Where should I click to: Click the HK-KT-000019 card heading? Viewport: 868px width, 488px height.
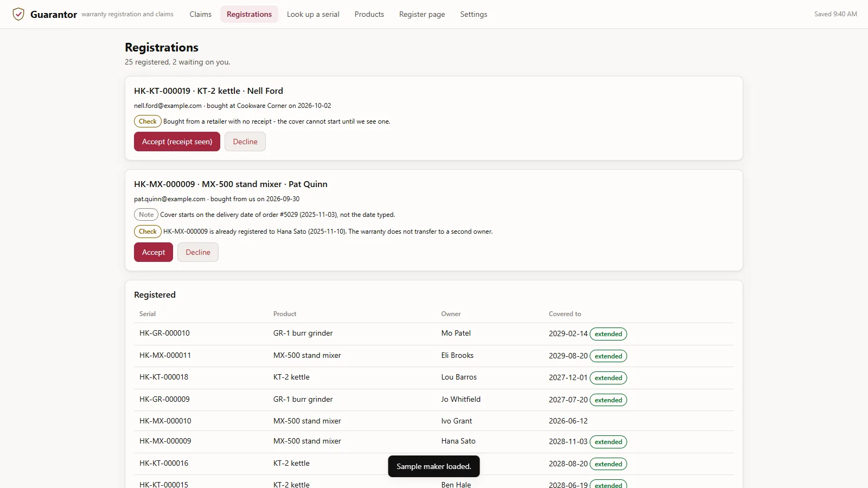[208, 91]
